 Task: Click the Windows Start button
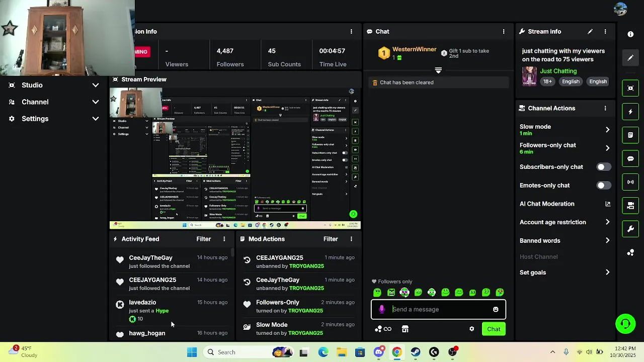tap(192, 352)
